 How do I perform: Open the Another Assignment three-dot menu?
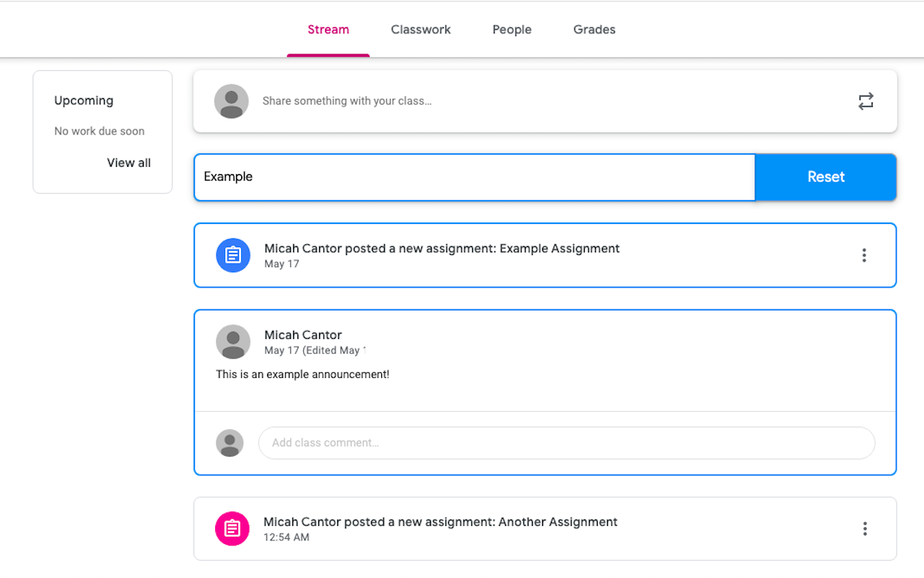pos(864,529)
